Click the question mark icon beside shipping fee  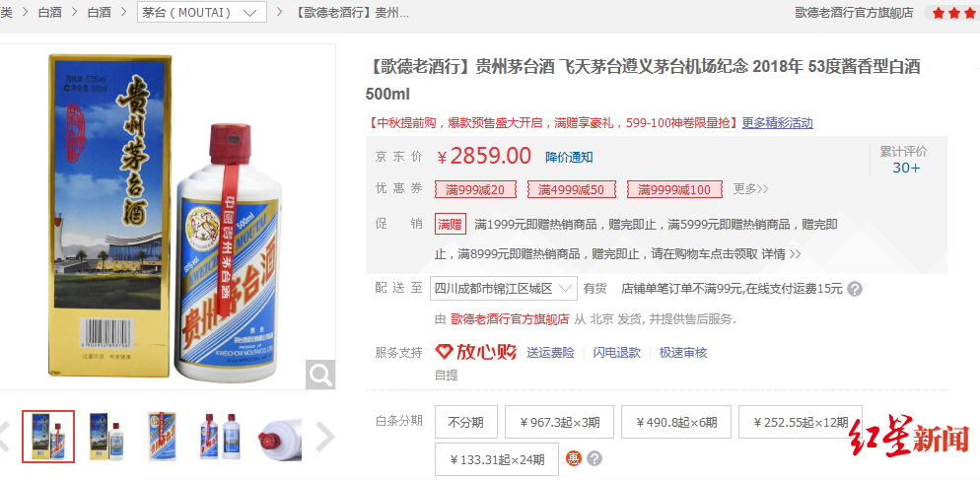coord(855,290)
